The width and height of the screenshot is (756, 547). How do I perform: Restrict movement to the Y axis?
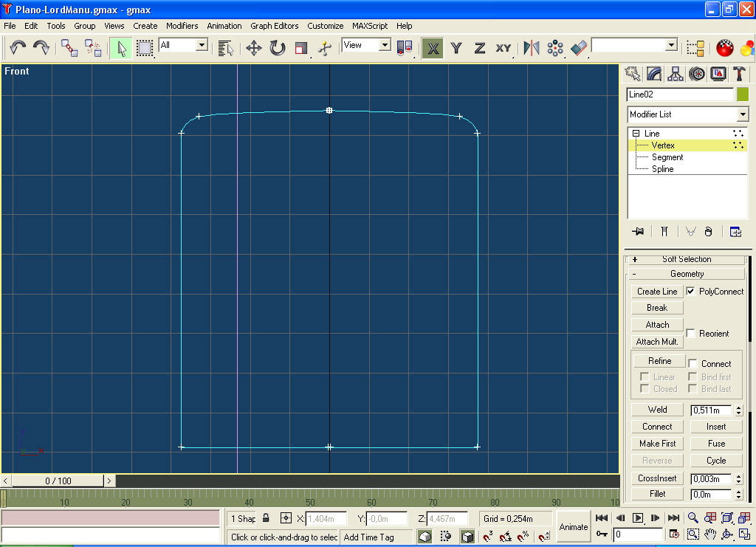pos(456,48)
